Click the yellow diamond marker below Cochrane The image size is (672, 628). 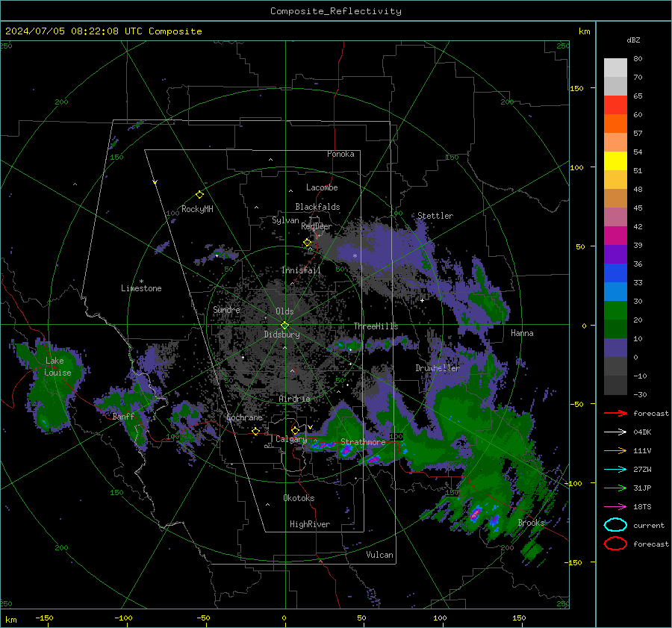(x=255, y=432)
